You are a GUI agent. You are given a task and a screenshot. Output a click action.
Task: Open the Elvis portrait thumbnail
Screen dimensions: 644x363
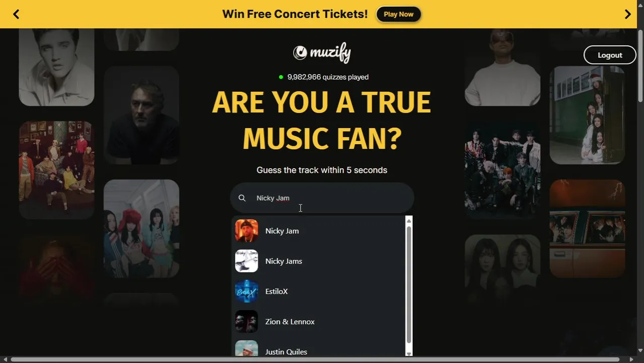56,67
